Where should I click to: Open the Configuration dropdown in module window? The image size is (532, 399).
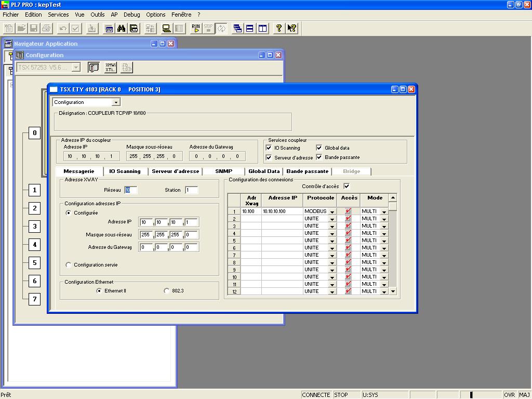tap(116, 102)
